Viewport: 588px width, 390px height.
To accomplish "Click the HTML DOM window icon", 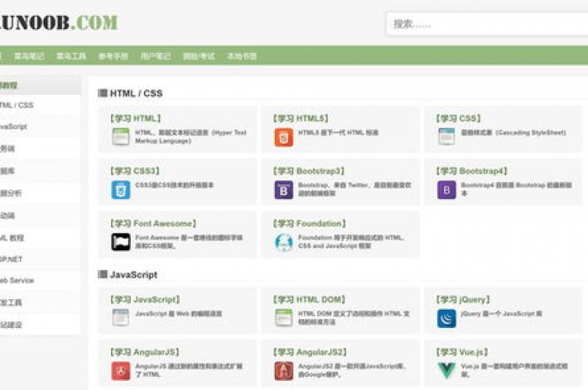I will point(284,317).
